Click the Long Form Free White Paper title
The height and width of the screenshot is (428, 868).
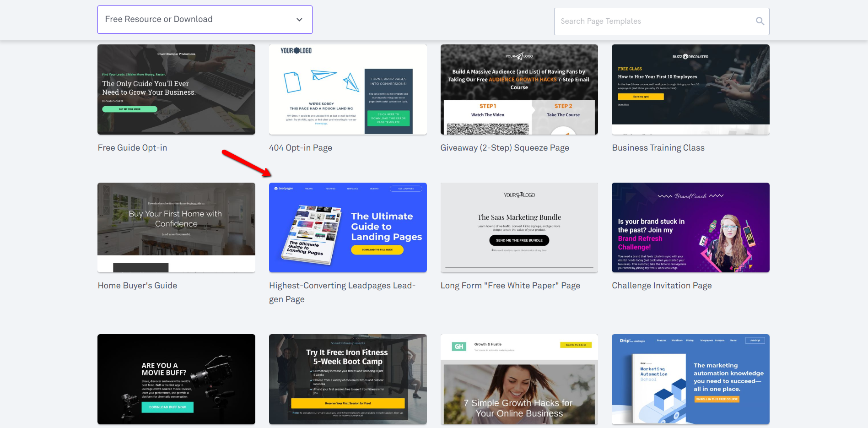[x=510, y=286]
